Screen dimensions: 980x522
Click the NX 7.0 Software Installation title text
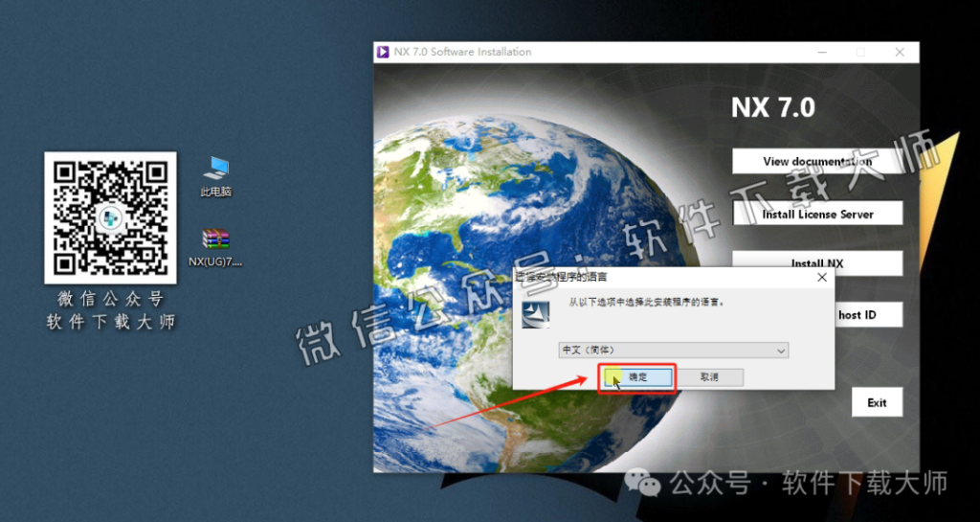click(x=462, y=52)
